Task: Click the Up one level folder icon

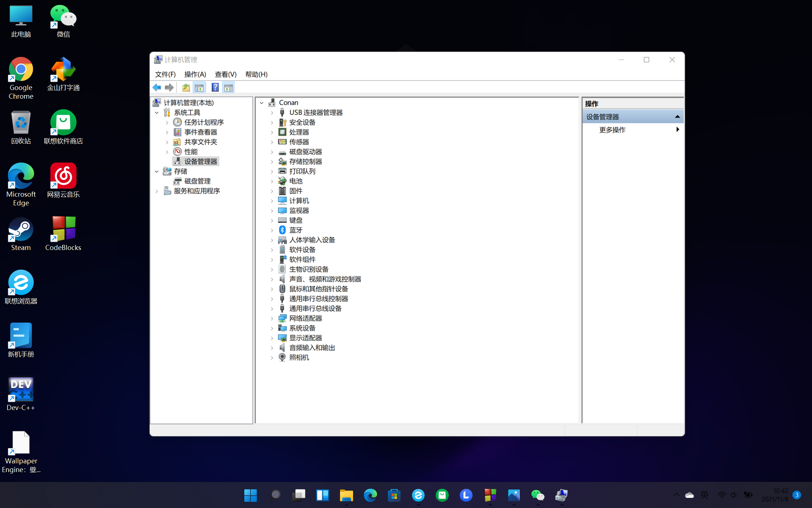Action: [x=186, y=87]
